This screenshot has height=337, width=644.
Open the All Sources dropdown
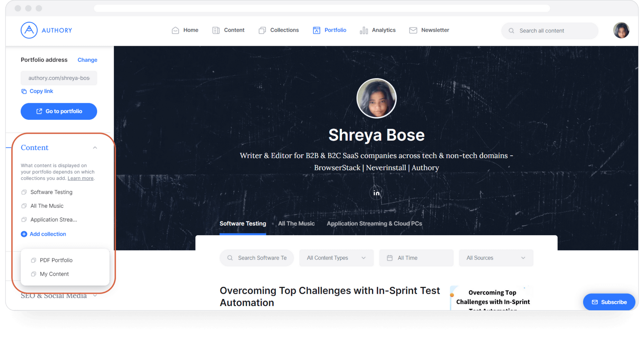pyautogui.click(x=496, y=258)
